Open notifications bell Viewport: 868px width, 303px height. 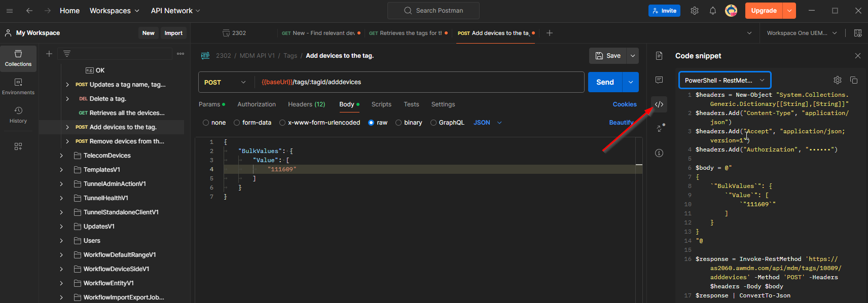click(x=713, y=11)
